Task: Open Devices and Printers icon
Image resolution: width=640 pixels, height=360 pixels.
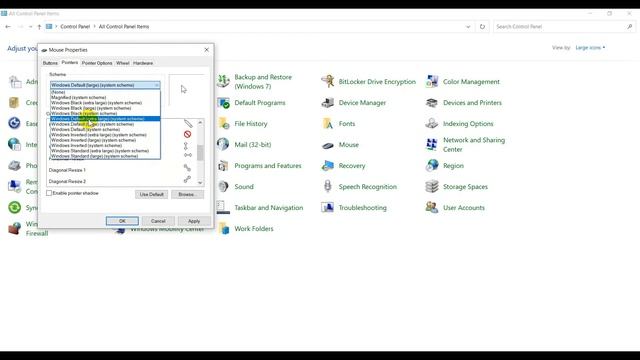Action: [x=432, y=102]
